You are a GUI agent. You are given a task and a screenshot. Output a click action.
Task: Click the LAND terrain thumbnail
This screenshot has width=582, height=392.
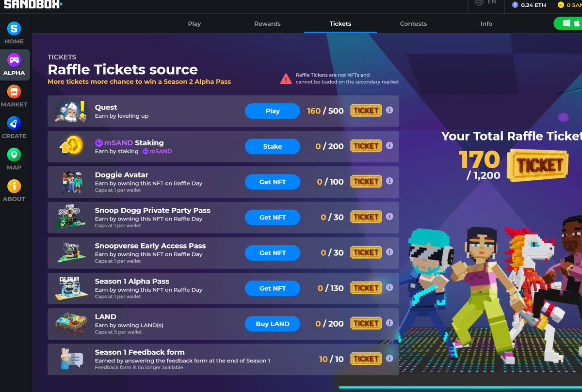click(72, 324)
